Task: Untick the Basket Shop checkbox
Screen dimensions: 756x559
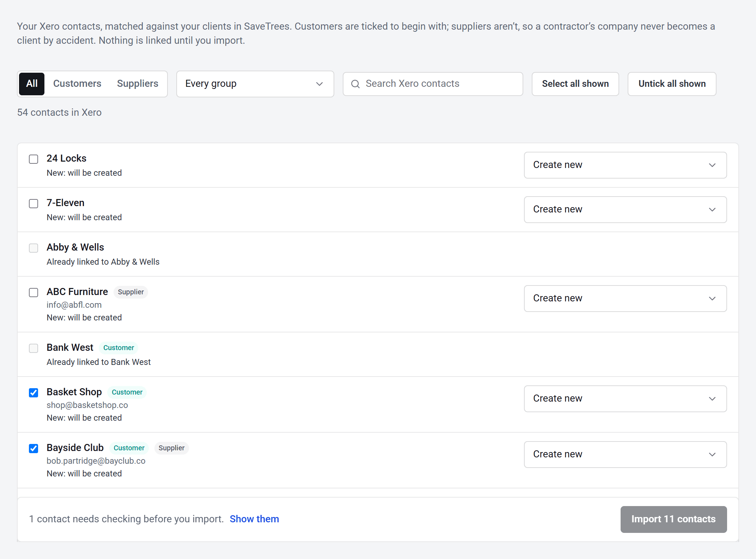Action: 33,393
